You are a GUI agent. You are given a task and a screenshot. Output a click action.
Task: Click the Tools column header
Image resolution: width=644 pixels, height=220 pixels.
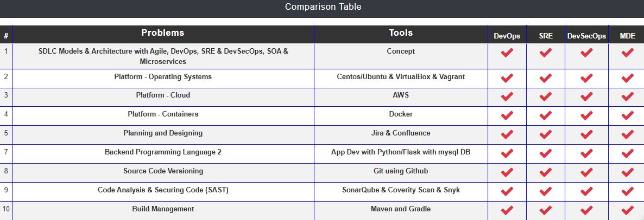pos(401,33)
